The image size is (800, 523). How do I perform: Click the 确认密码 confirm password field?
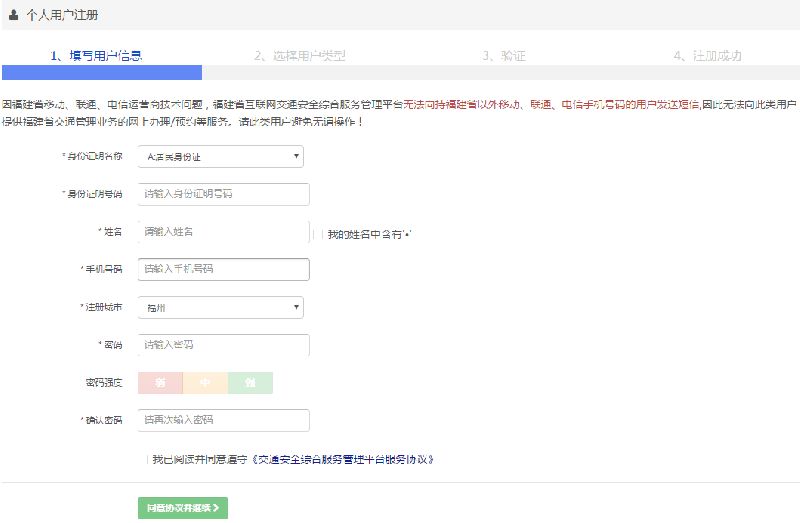point(223,420)
